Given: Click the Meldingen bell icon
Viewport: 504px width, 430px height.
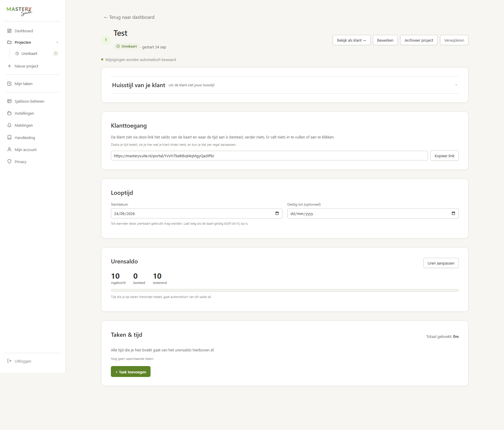Looking at the screenshot, I should point(9,125).
